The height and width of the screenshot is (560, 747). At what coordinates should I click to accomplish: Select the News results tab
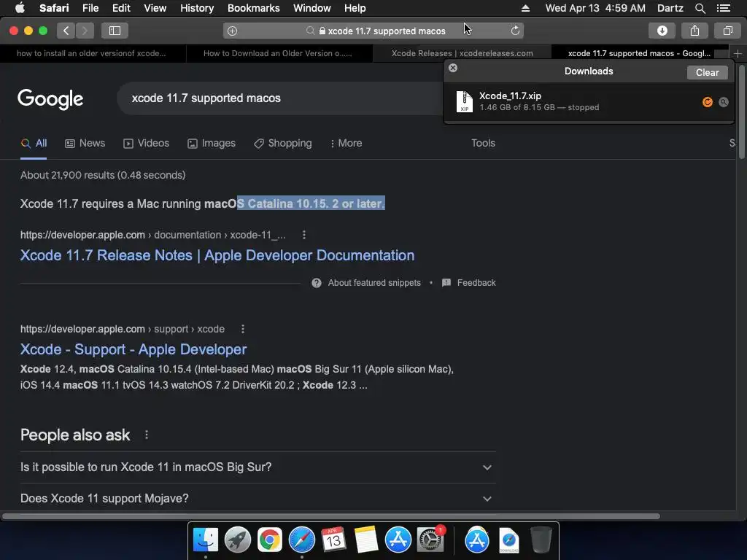[85, 144]
